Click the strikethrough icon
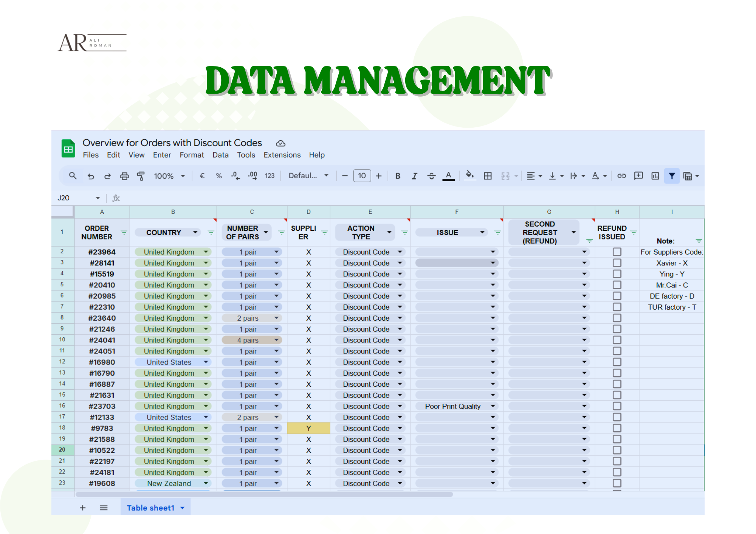This screenshot has height=534, width=756. pos(431,176)
